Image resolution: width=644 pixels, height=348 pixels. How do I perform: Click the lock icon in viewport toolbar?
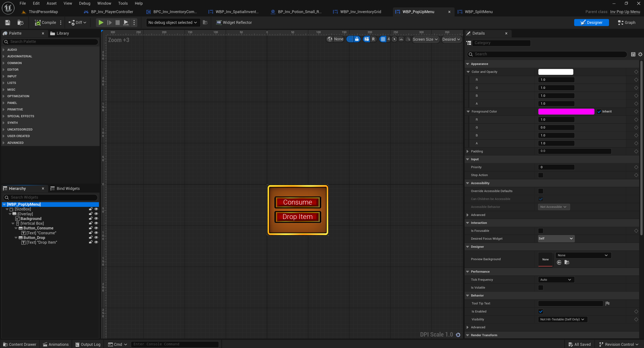[357, 39]
